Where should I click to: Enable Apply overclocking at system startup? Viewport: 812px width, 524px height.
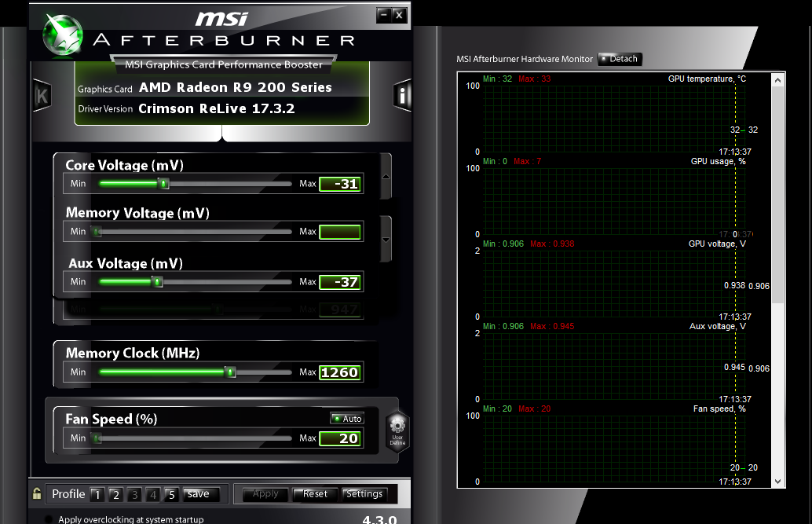point(49,519)
